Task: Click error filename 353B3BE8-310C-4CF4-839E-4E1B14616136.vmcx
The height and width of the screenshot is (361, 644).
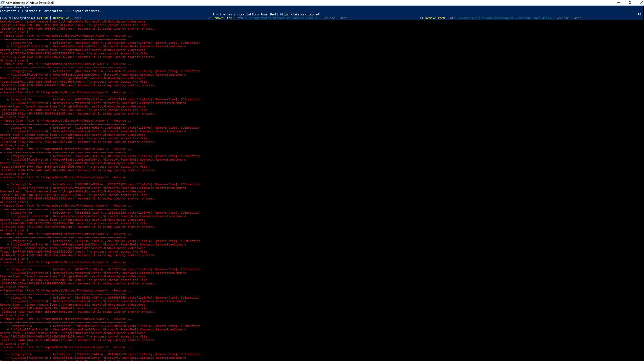Action: [x=38, y=198]
